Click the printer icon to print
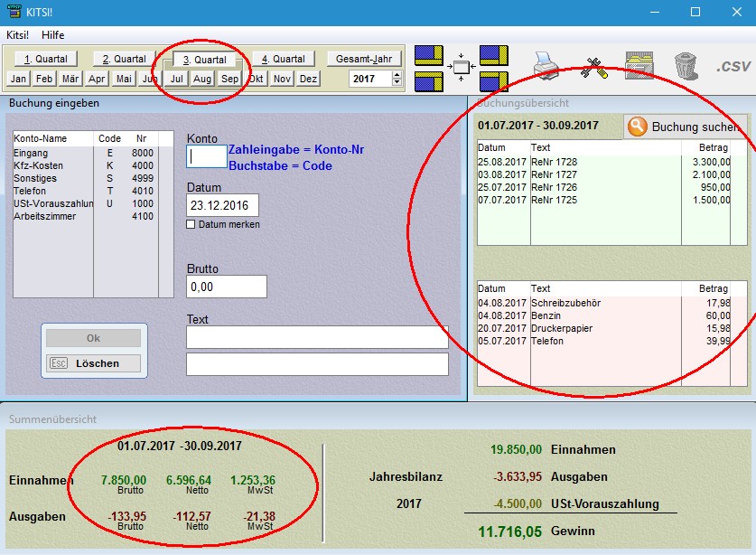Viewport: 756px width, 555px height. click(x=546, y=67)
